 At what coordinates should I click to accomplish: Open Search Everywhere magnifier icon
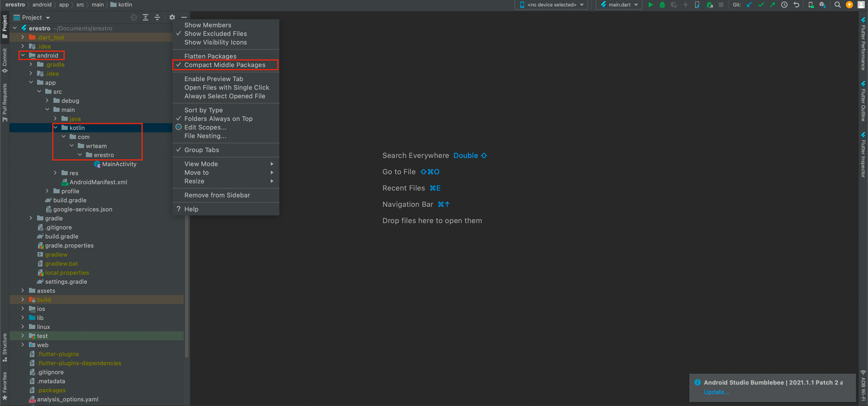coord(838,5)
